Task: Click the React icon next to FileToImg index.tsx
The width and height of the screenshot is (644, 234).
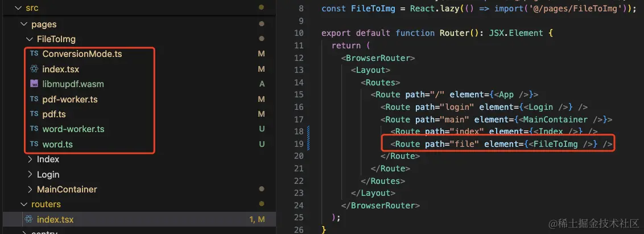Action: [34, 69]
